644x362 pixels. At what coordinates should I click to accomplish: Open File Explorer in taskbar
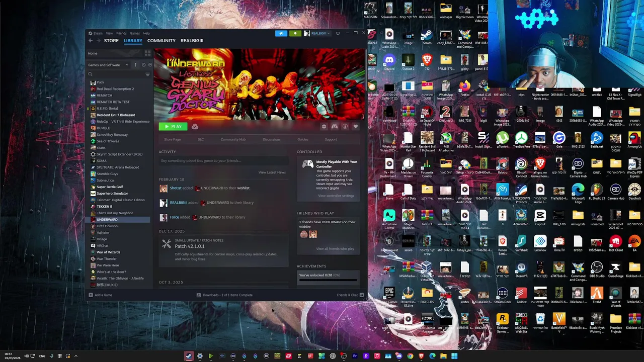[443, 356]
